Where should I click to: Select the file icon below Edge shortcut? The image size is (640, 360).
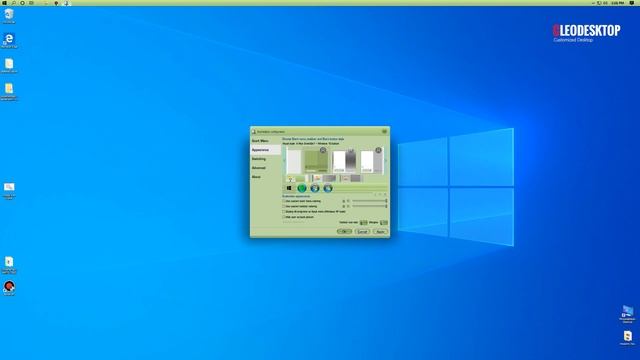pyautogui.click(x=9, y=65)
